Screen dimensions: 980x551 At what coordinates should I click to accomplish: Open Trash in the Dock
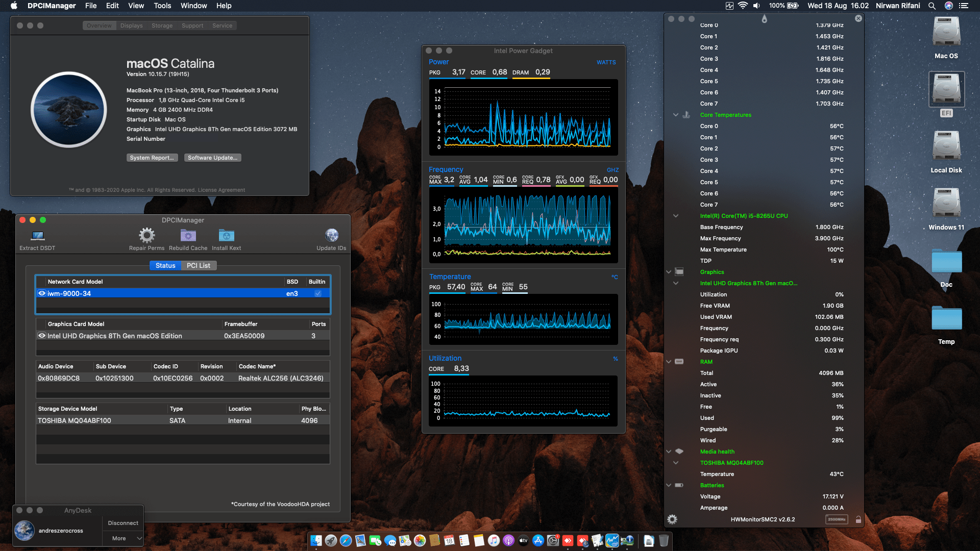[x=664, y=540]
